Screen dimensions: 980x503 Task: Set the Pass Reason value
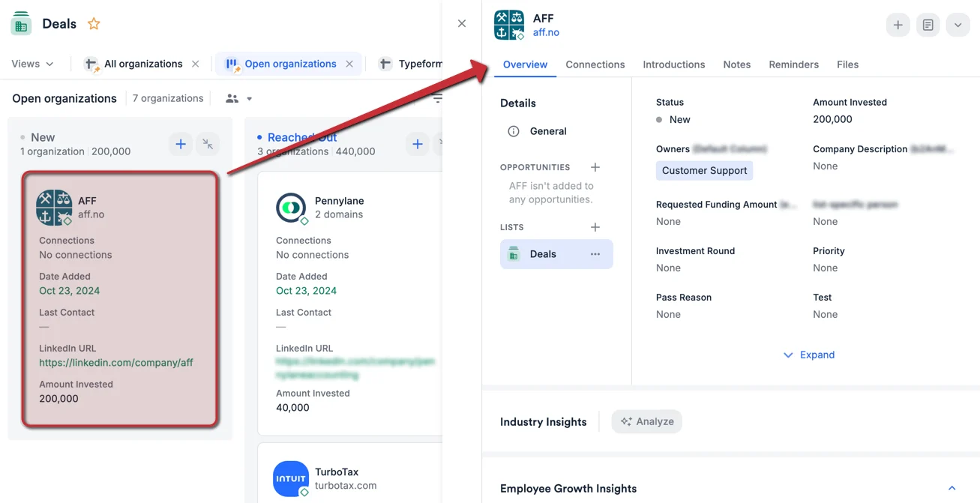coord(668,314)
